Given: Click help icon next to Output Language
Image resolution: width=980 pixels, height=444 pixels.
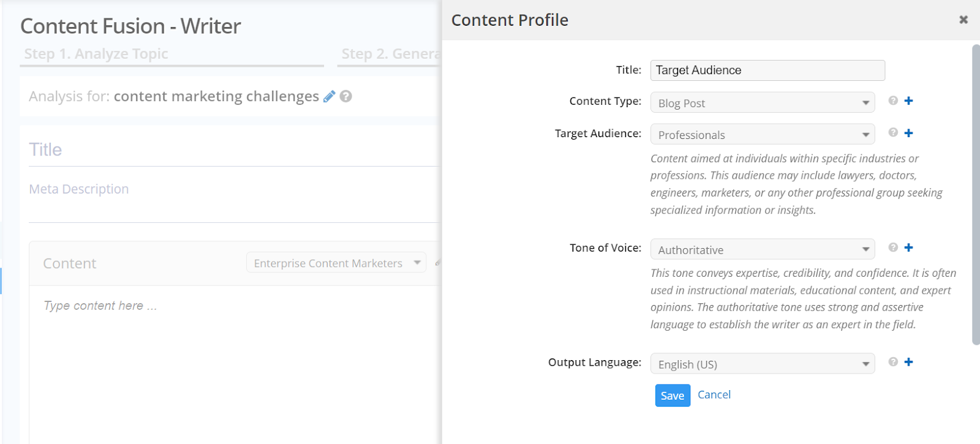Looking at the screenshot, I should coord(893,362).
